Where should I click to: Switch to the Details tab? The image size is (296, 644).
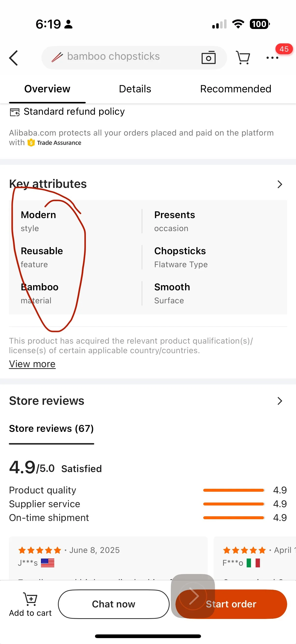point(135,89)
